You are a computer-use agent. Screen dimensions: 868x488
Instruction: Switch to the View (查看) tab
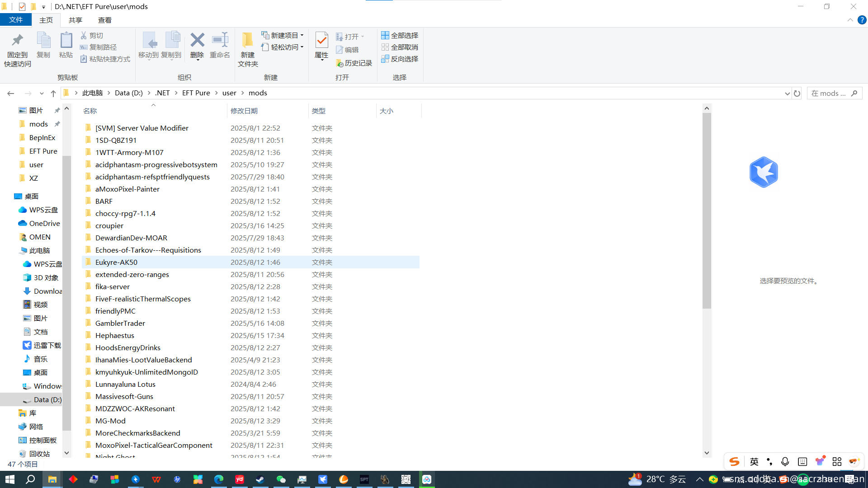(105, 20)
